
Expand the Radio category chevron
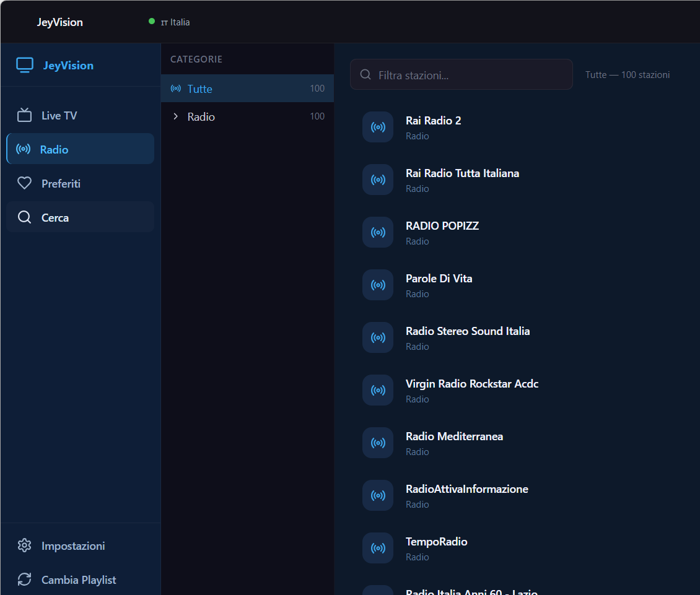pos(175,116)
